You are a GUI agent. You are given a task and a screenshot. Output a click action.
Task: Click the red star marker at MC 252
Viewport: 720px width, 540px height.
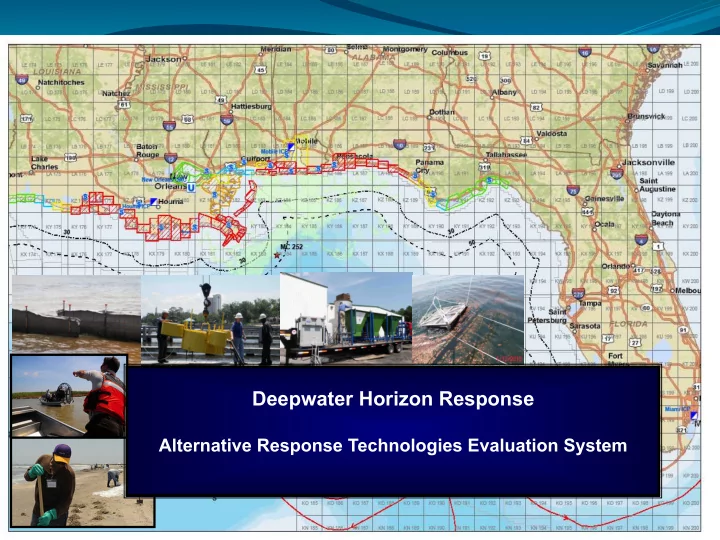click(x=277, y=255)
